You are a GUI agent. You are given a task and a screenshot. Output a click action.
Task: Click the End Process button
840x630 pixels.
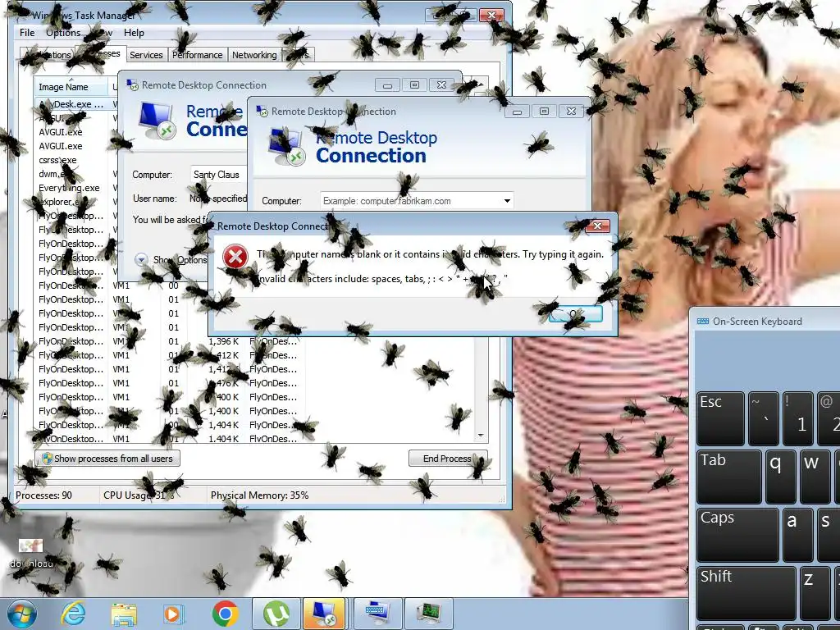tap(448, 459)
